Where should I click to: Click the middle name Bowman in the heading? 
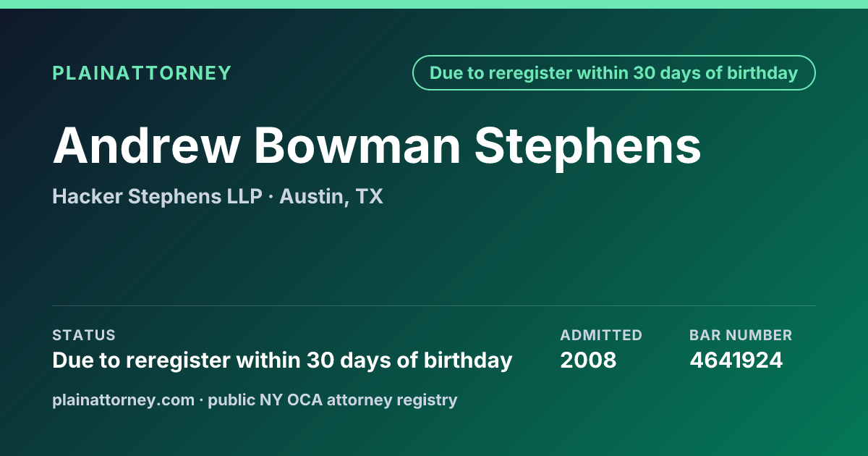[x=357, y=146]
